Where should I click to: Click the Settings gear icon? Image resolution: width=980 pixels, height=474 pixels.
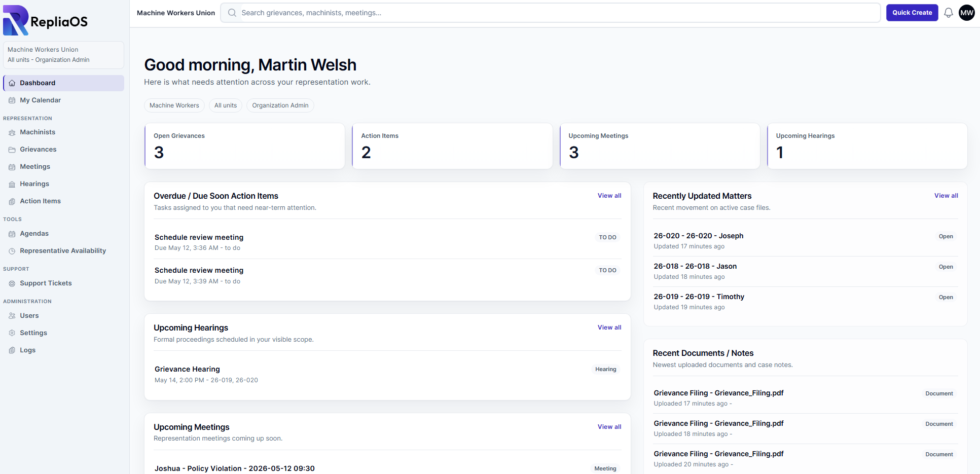[12, 333]
